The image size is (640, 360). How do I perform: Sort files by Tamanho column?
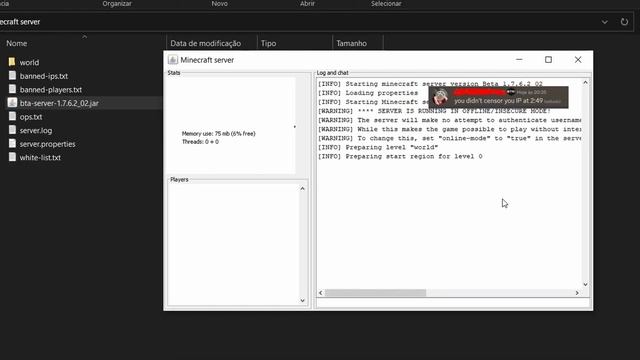click(x=351, y=43)
